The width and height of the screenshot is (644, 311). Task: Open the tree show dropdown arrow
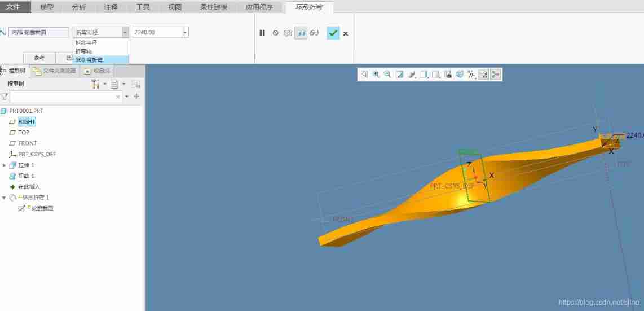click(x=124, y=84)
